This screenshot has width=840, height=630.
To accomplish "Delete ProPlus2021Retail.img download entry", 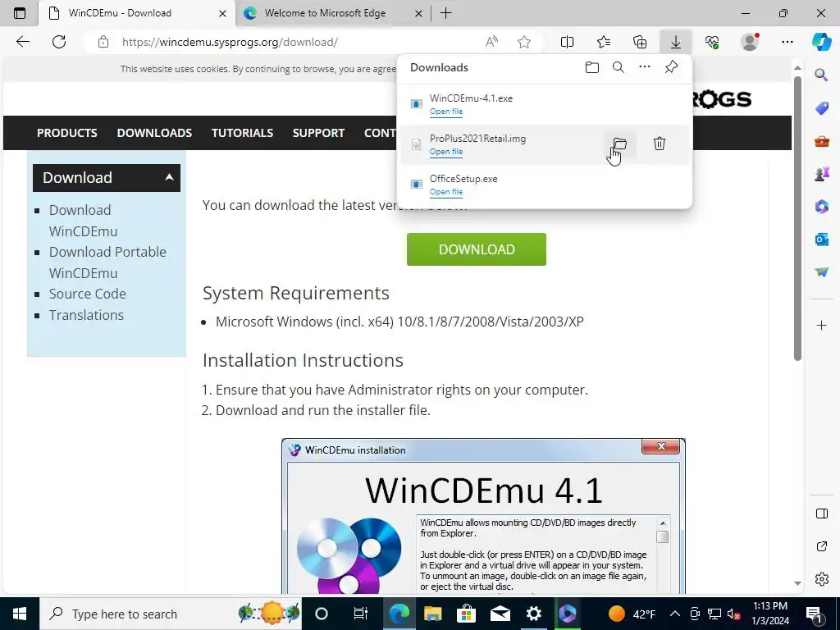I will click(x=660, y=144).
